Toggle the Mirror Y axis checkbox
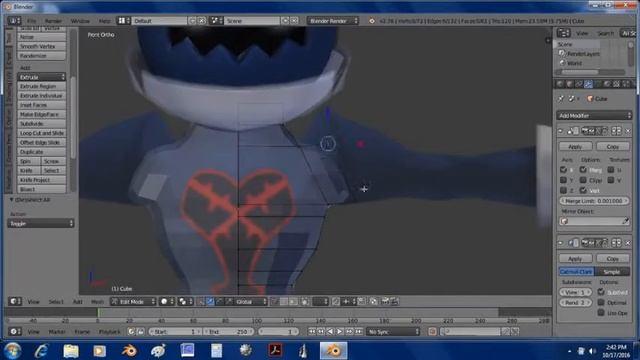 (563, 180)
